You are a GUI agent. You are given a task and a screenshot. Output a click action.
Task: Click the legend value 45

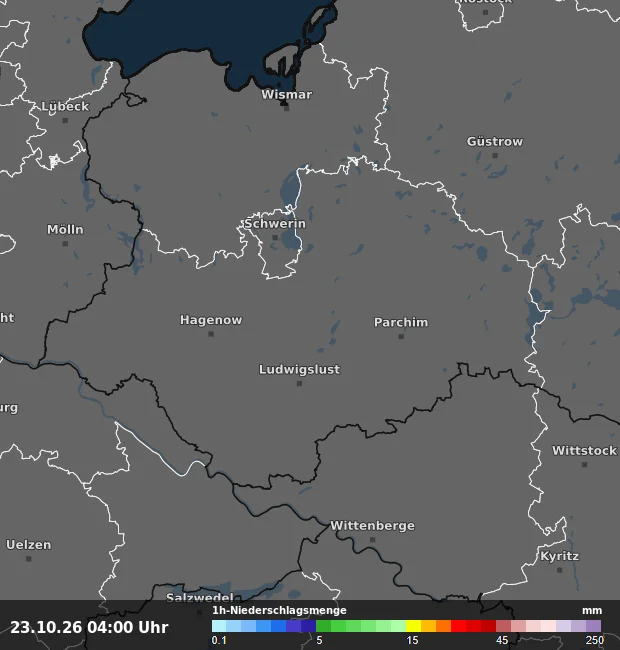[x=502, y=640]
